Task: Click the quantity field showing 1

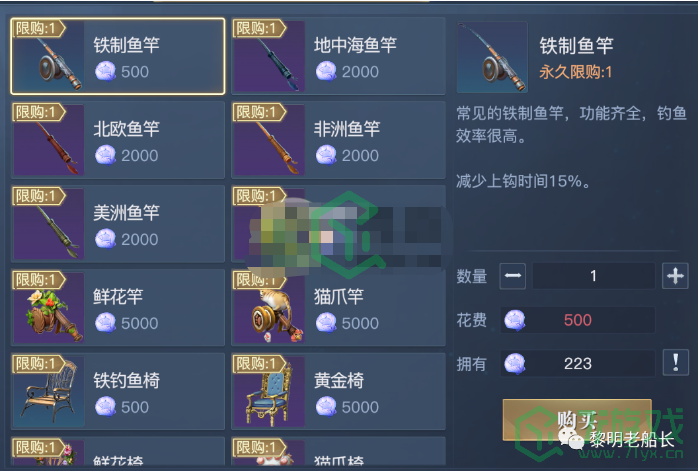Action: tap(593, 276)
